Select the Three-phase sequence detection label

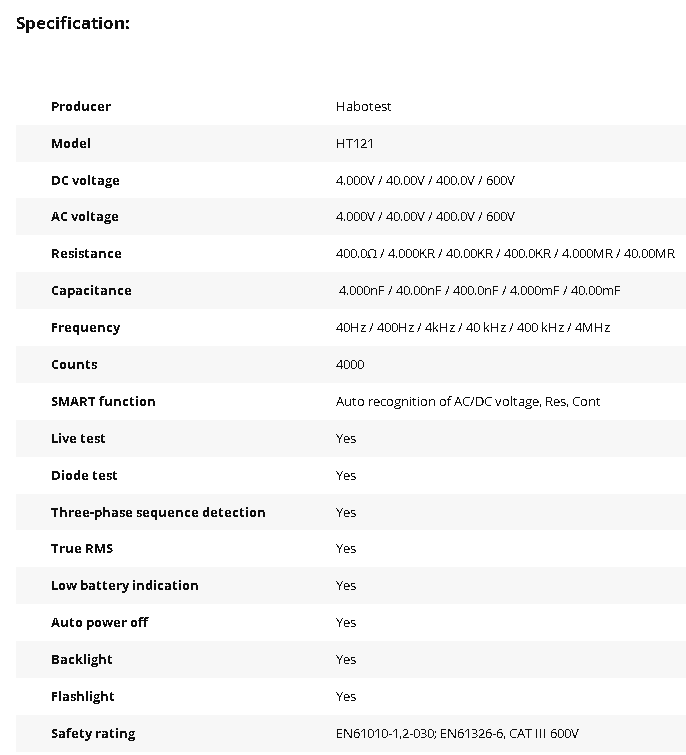[158, 513]
